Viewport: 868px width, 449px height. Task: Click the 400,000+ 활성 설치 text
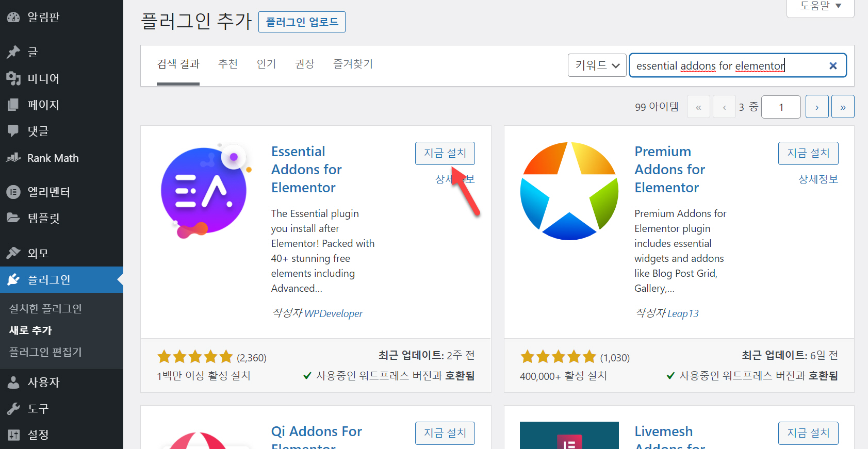point(563,376)
